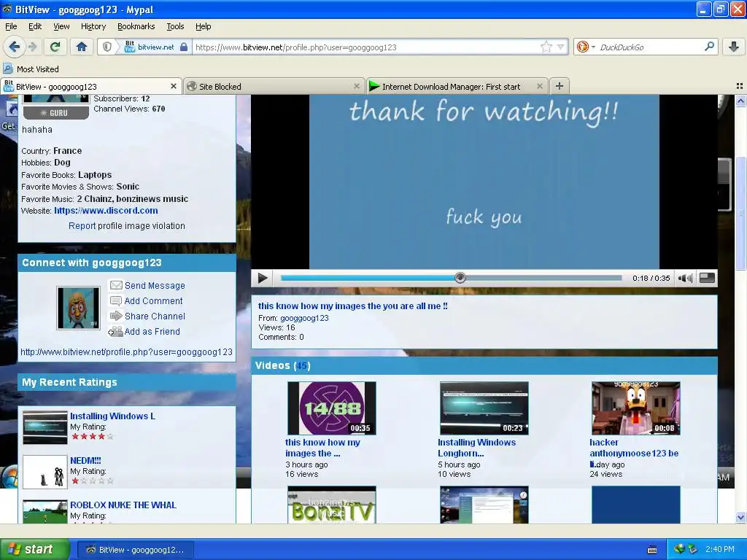Visit the discord.com website link

[x=106, y=211]
